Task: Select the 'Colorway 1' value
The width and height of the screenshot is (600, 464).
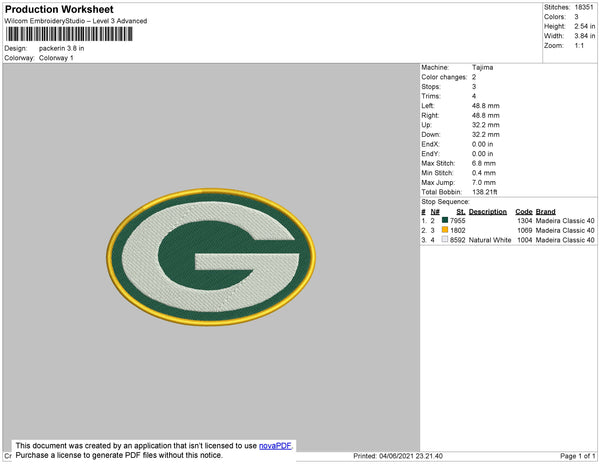Action: pyautogui.click(x=56, y=58)
